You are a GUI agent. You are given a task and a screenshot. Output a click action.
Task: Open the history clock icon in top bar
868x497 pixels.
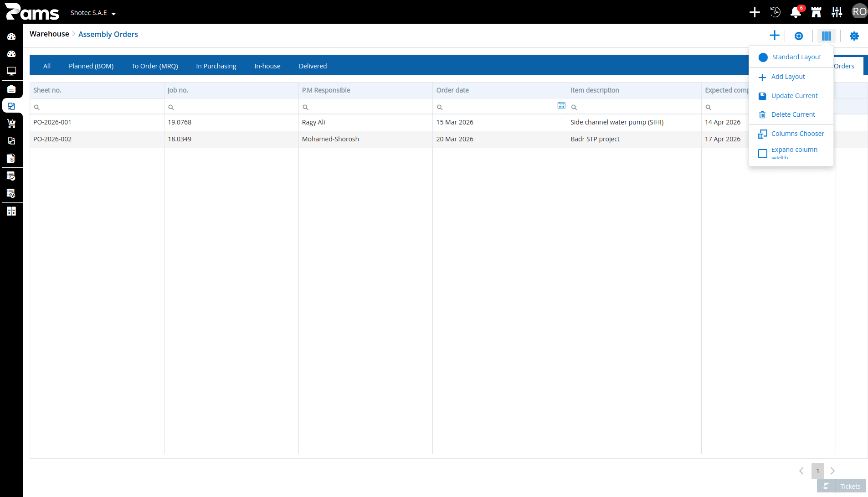pos(775,12)
